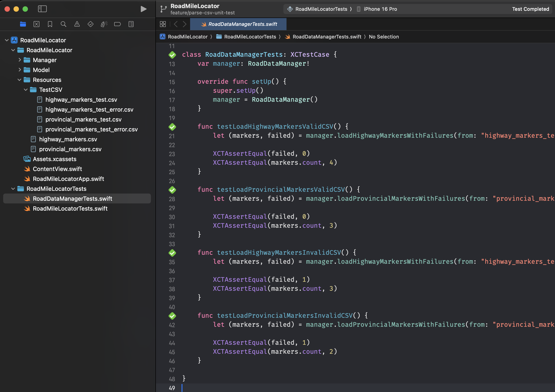Toggle the navigator sidebar visibility

[x=42, y=9]
